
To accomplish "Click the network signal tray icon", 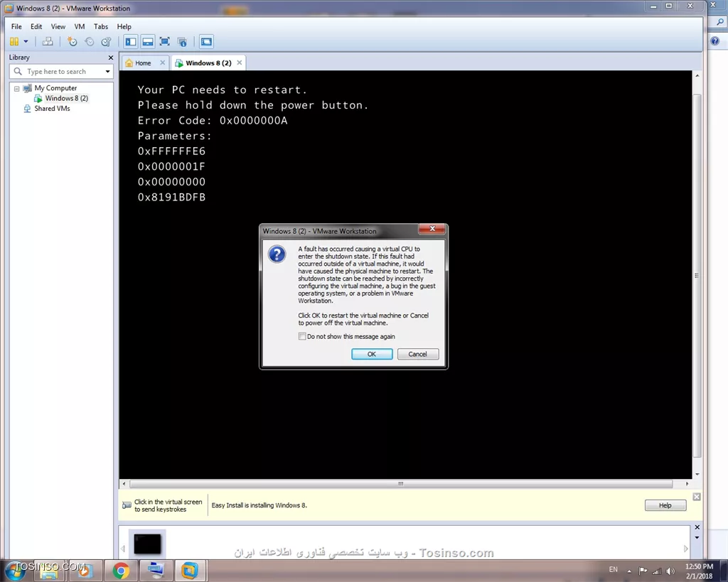I will coord(656,571).
